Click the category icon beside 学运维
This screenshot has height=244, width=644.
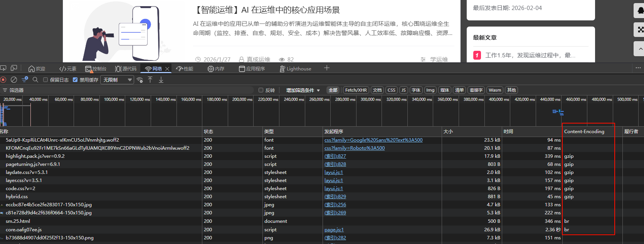coord(423,59)
